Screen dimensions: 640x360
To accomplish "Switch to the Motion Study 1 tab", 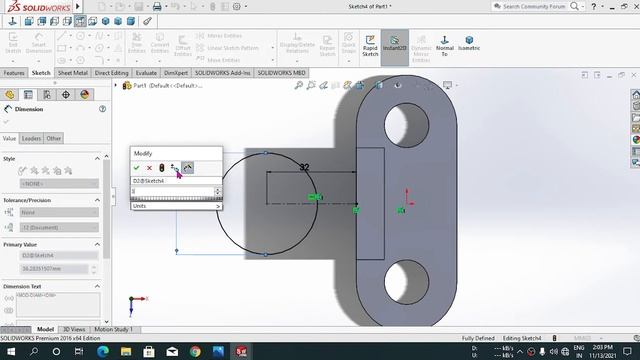I will [113, 329].
